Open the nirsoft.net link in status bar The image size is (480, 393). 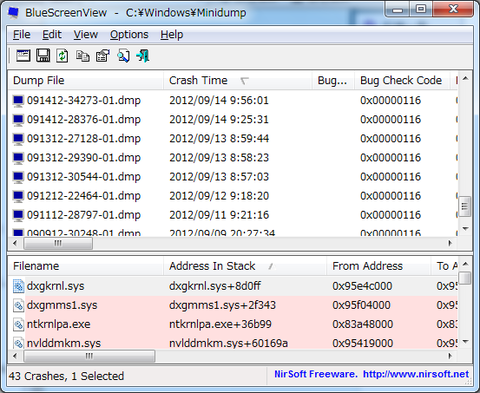click(x=416, y=374)
